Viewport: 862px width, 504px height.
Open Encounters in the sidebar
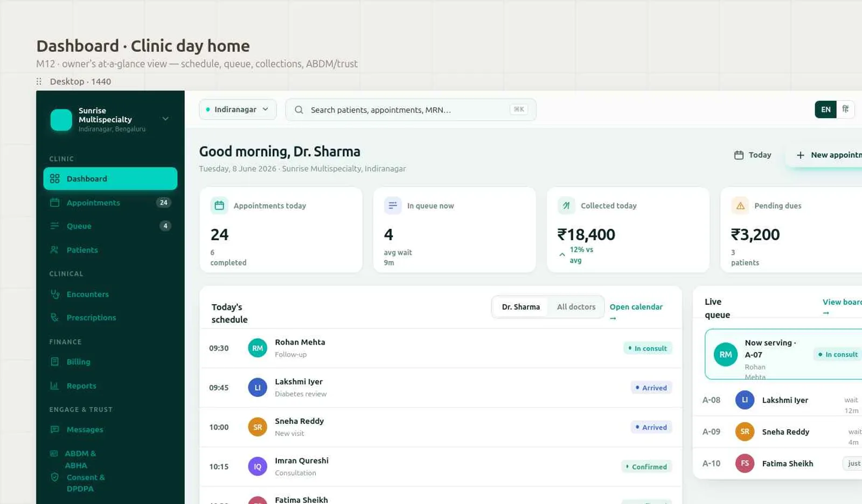(110, 294)
